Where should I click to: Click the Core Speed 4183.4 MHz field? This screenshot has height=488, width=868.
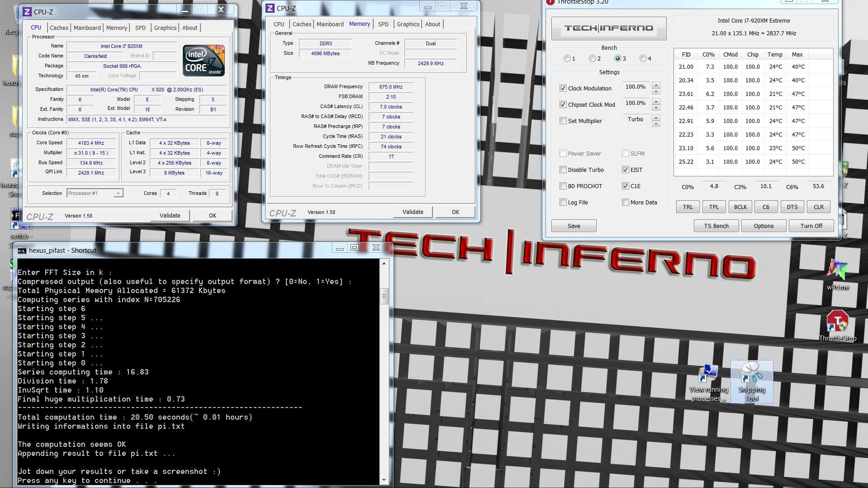pyautogui.click(x=92, y=143)
